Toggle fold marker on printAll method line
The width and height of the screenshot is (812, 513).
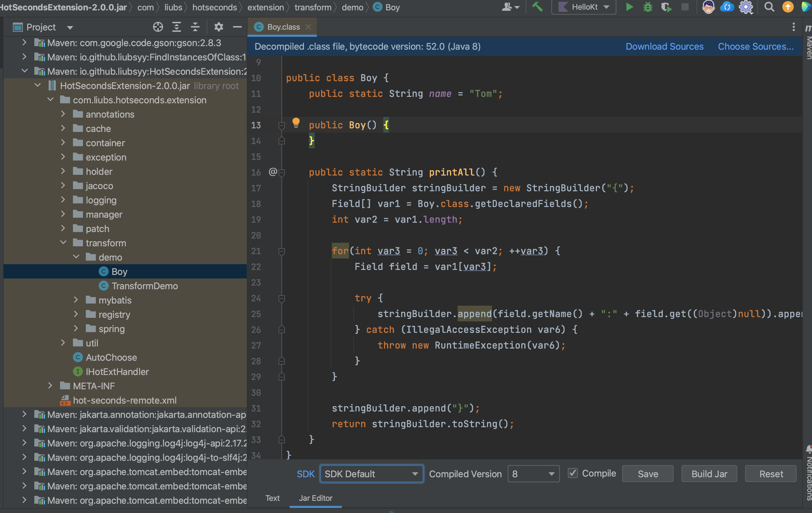pos(282,173)
